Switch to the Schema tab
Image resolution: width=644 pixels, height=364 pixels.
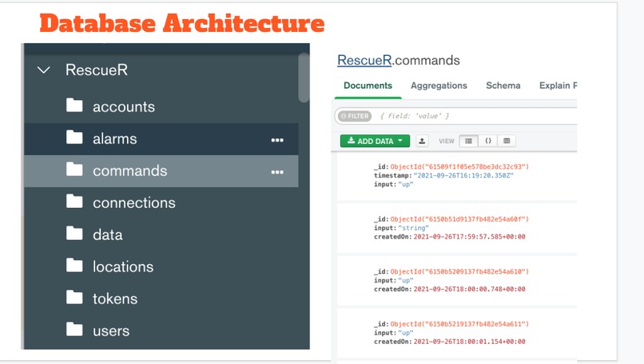coord(503,86)
